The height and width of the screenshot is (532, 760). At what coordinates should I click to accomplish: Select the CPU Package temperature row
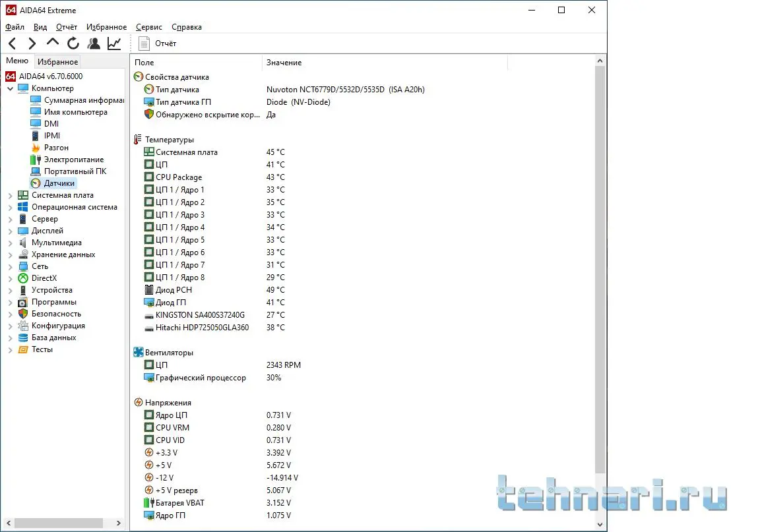(x=214, y=177)
